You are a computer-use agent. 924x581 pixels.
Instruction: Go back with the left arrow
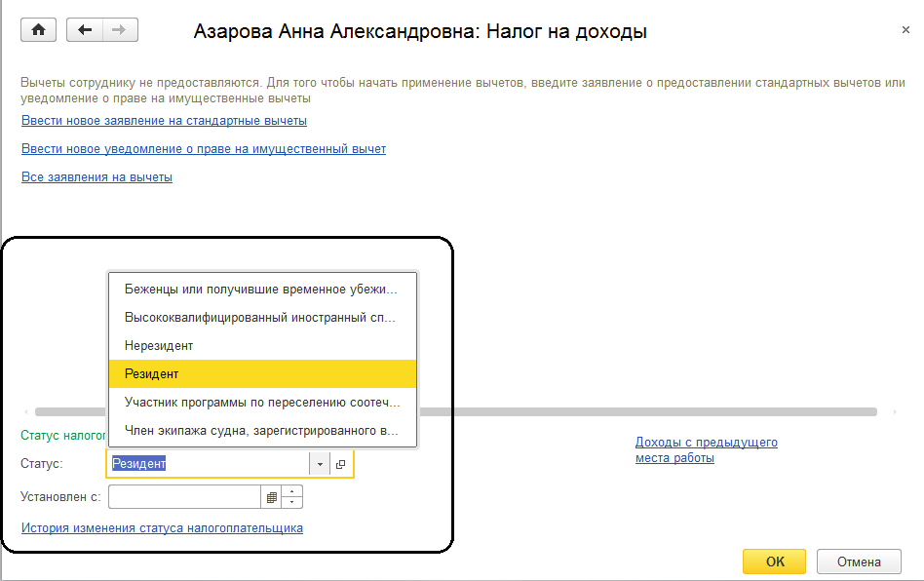click(85, 30)
